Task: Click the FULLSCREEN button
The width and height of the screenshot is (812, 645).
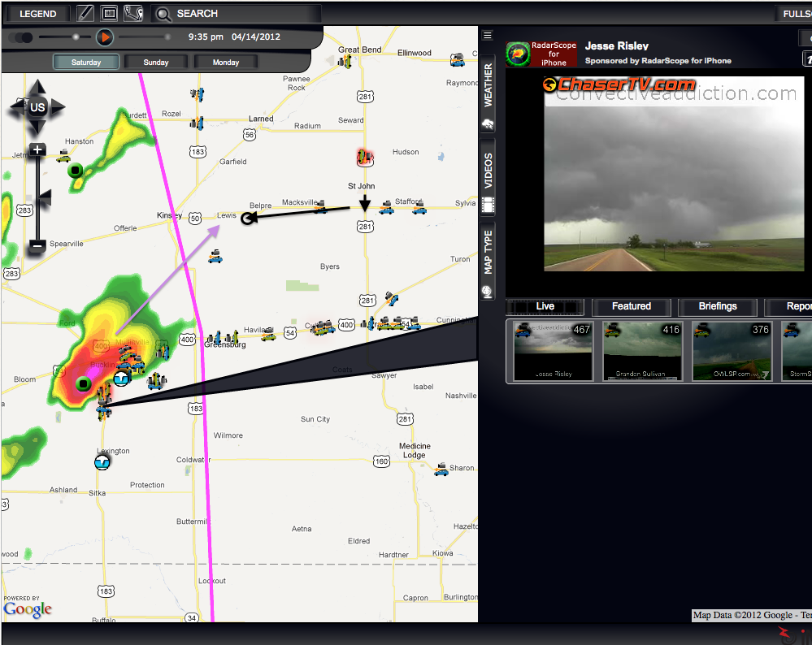Action: (794, 14)
